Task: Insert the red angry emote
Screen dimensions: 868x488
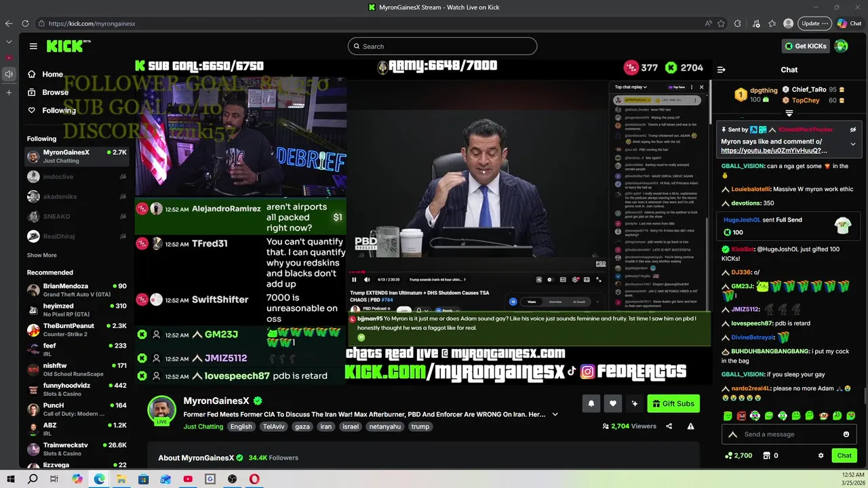Action: point(741,415)
